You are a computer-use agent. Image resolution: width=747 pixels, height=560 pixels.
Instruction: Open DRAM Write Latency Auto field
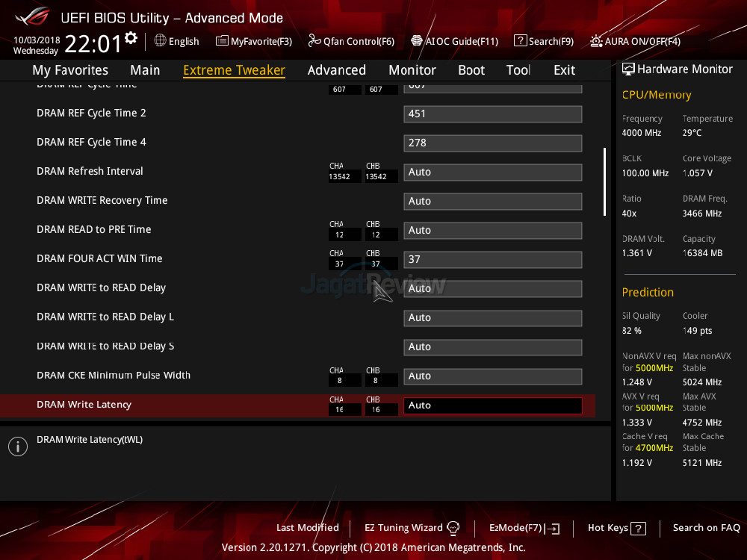(492, 405)
